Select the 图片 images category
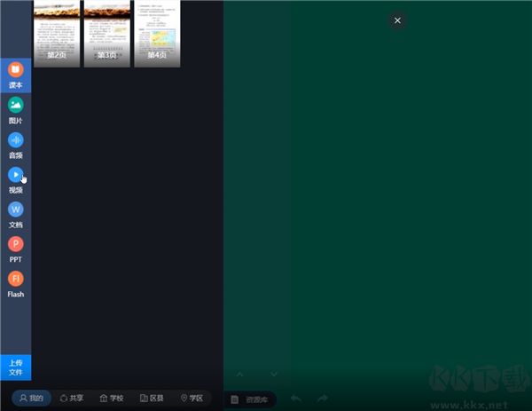532x411 pixels. (16, 111)
